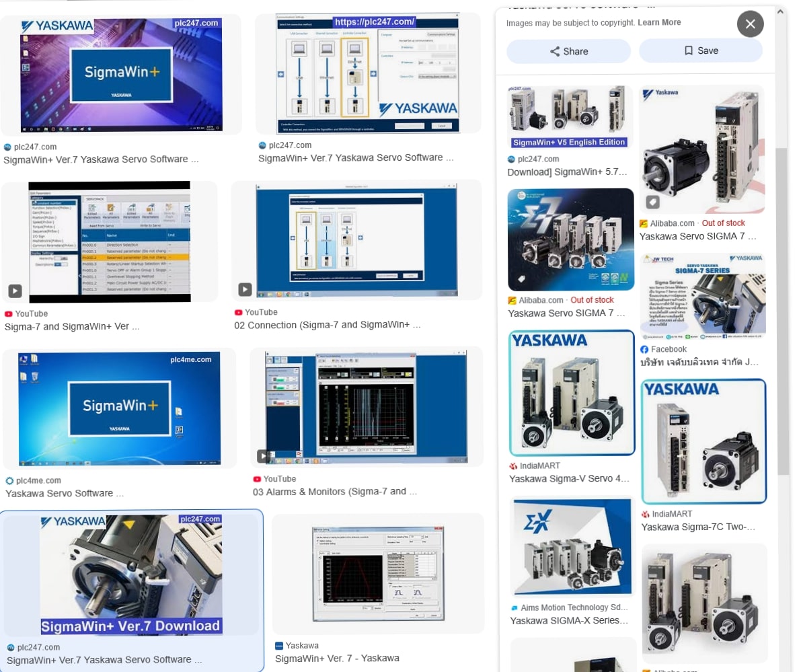Open the Yaskawa SigmaWin+ Ver. 7 tracing thumbnail
Screen dimensions: 801x672
coord(378,574)
